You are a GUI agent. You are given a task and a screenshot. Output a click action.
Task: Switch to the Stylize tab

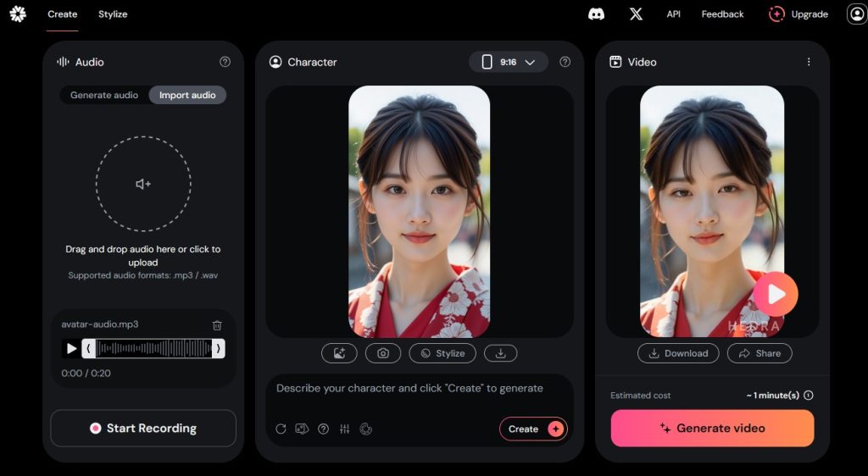[x=113, y=14]
